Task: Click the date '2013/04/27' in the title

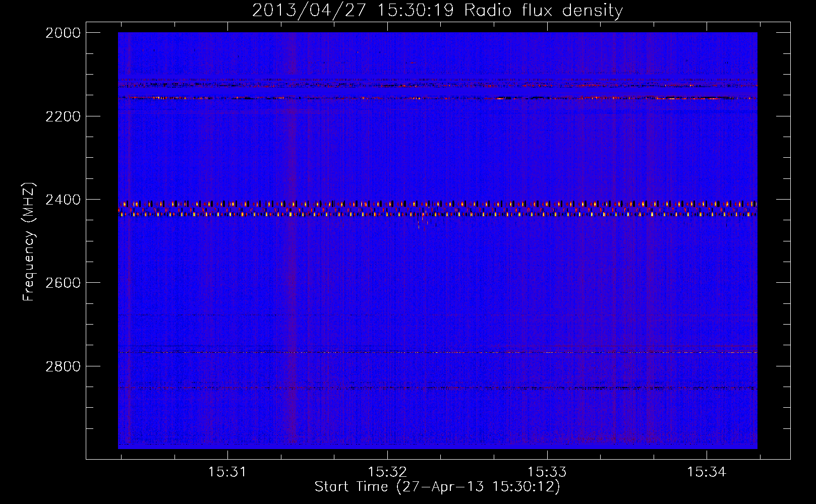Action: [309, 10]
